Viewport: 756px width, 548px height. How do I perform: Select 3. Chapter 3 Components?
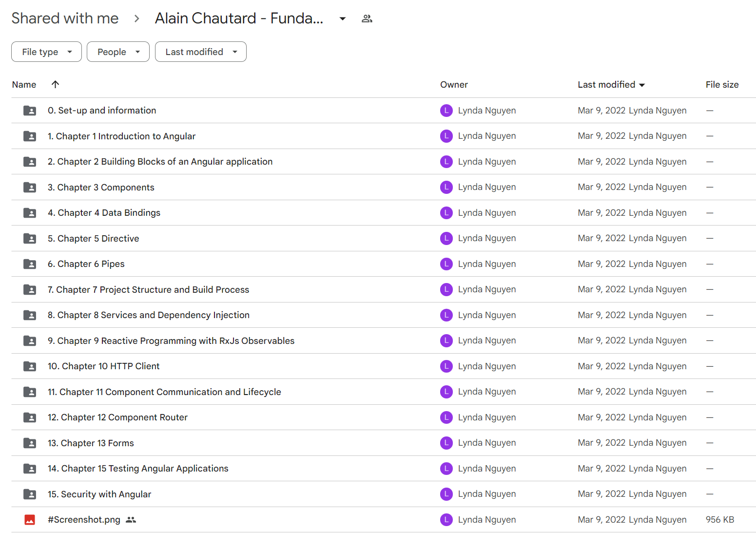101,188
